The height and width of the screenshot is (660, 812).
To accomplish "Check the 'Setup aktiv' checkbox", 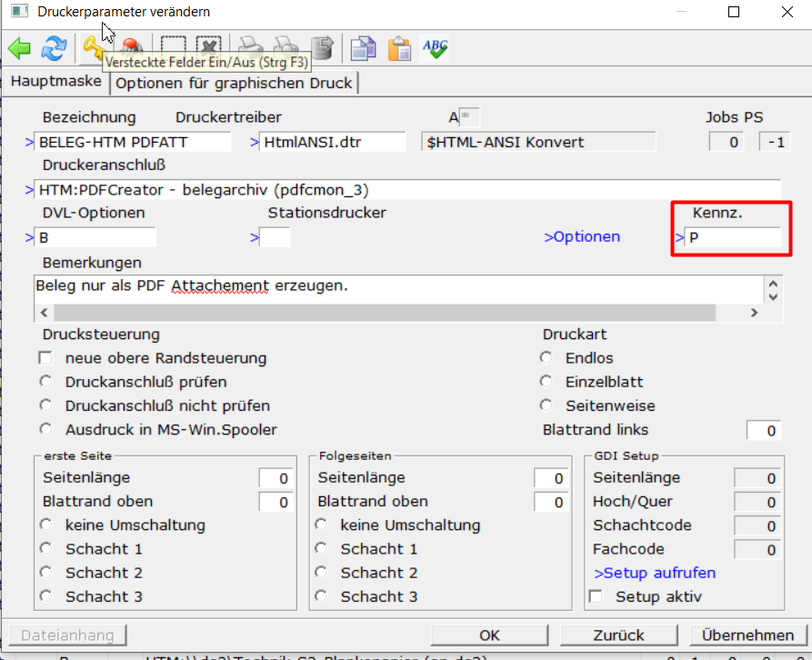I will click(x=596, y=597).
